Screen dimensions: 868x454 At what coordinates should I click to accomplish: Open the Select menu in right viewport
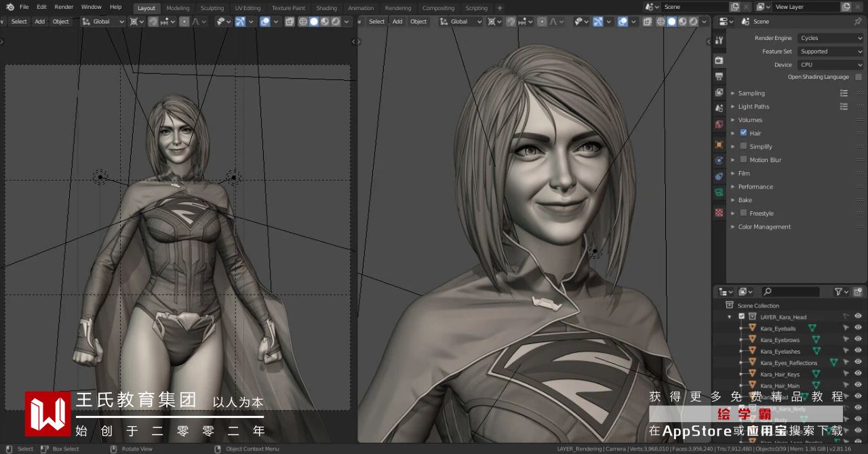pyautogui.click(x=376, y=22)
